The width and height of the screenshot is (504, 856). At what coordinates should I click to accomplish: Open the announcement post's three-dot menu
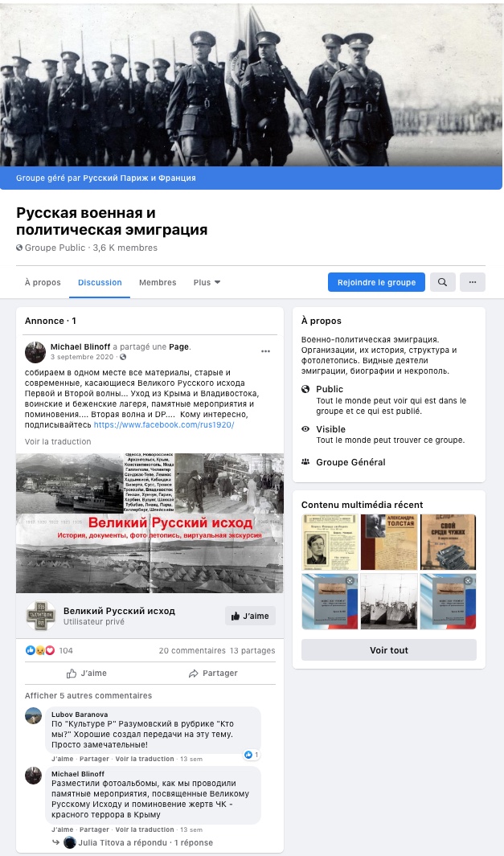[265, 351]
